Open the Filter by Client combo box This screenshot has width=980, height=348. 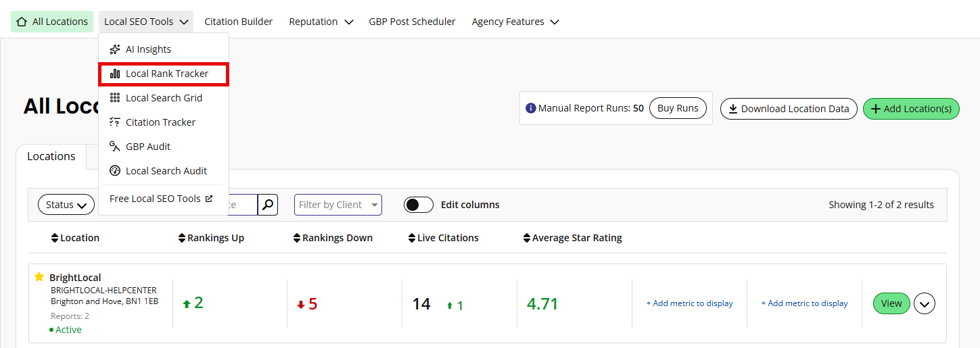(338, 205)
